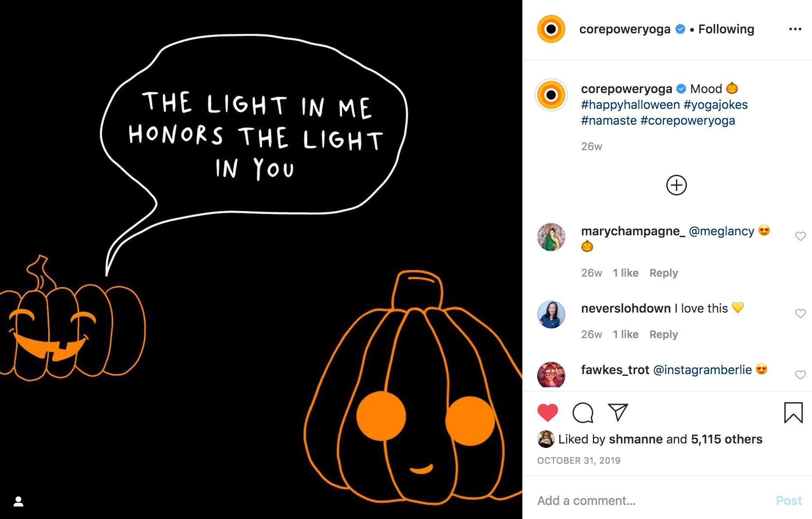Image resolution: width=812 pixels, height=519 pixels.
Task: Click the Following button
Action: coord(726,29)
